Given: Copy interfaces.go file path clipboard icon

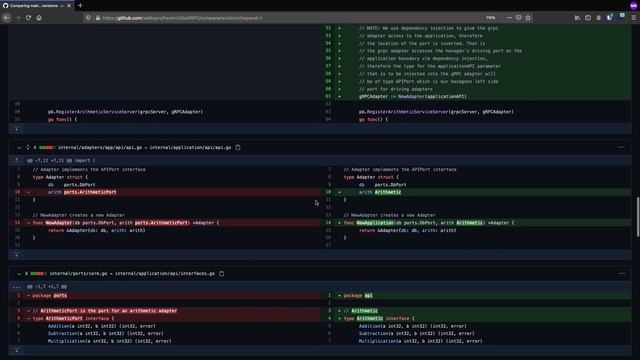Looking at the screenshot, I should [222, 273].
